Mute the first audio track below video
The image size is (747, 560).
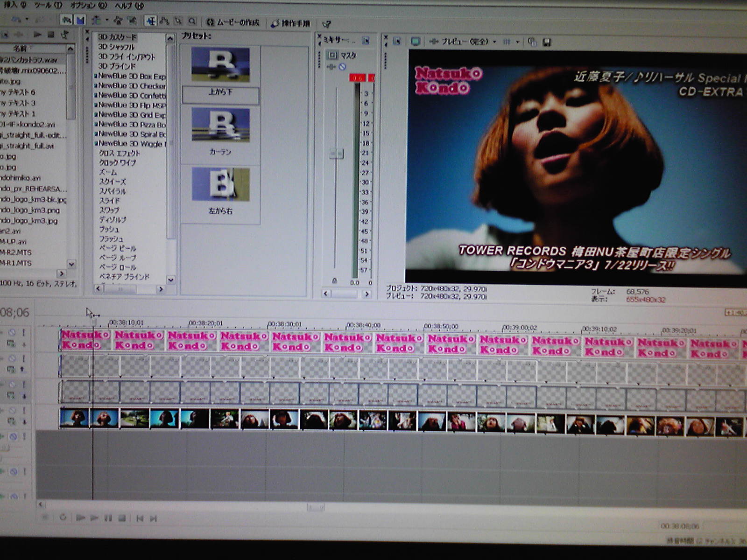[x=13, y=437]
